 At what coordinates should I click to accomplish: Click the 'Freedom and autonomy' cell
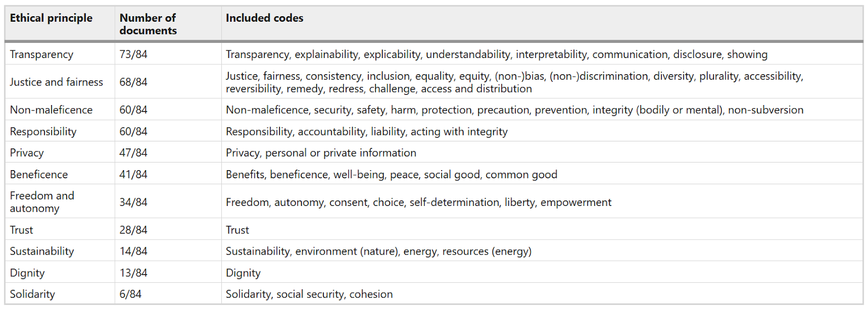[42, 202]
